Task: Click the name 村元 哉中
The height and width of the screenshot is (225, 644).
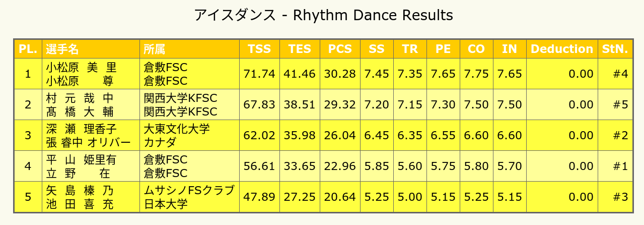Action: point(81,98)
